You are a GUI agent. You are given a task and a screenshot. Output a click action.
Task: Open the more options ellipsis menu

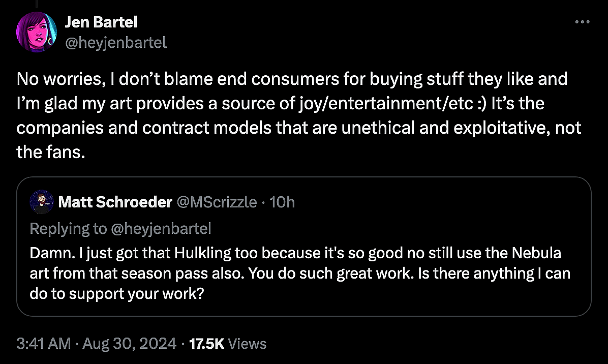[582, 22]
